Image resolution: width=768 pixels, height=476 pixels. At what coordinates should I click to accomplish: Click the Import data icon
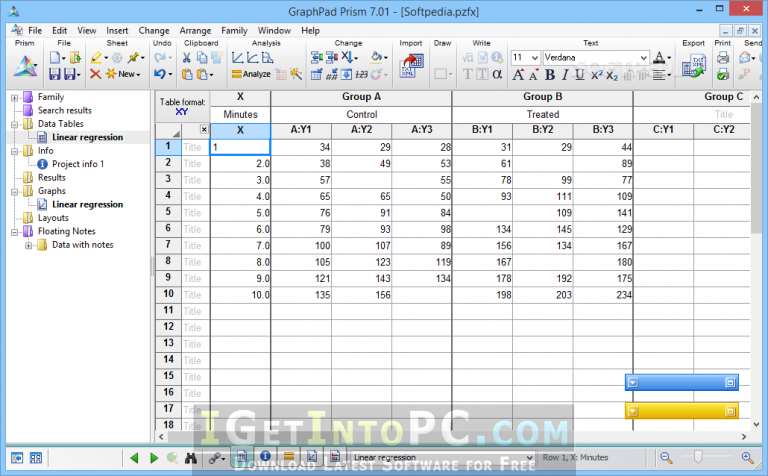(x=412, y=66)
